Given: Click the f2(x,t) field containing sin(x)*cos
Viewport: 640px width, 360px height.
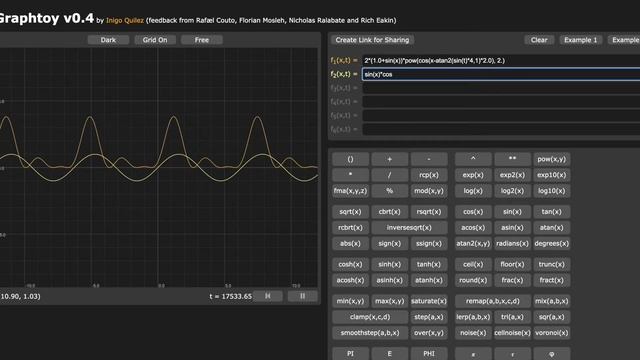Looking at the screenshot, I should click(501, 74).
